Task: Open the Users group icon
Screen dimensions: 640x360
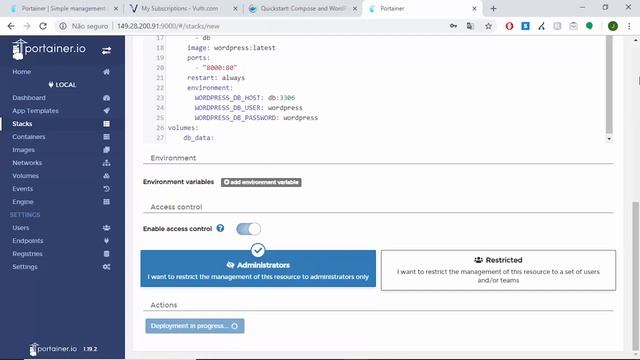Action: coord(106,228)
